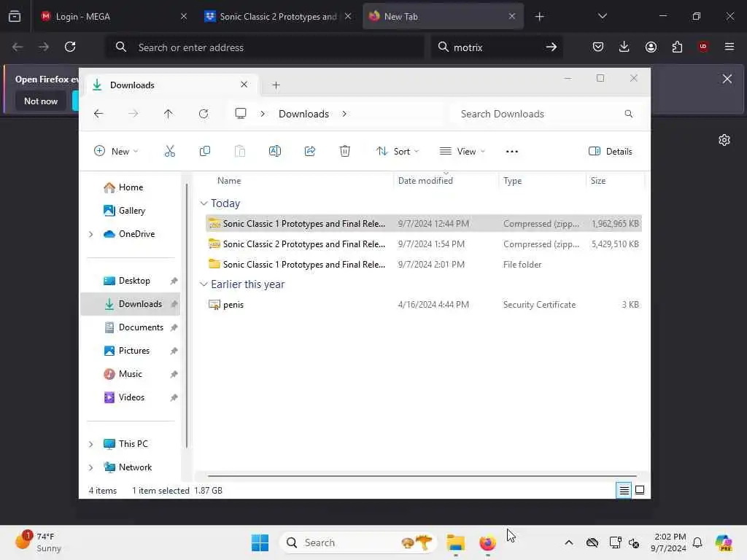Select Sonic Classic 2 zip file
747x560 pixels.
pyautogui.click(x=424, y=244)
